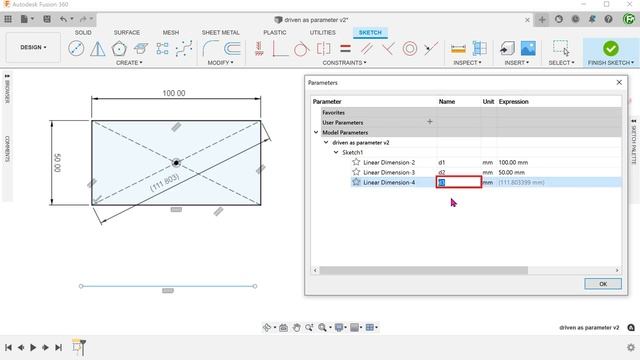Screen dimensions: 640x360
Task: Apply the Concentric constraint
Action: 410,49
